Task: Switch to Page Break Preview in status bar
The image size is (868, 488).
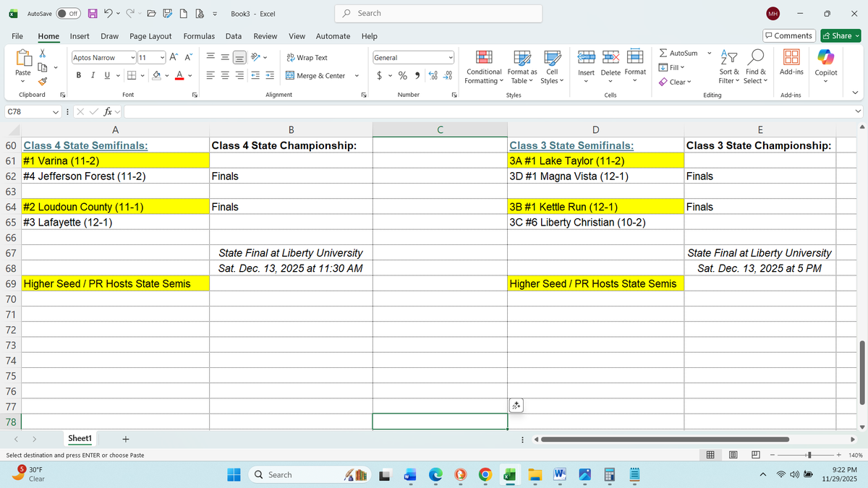Action: [x=756, y=455]
